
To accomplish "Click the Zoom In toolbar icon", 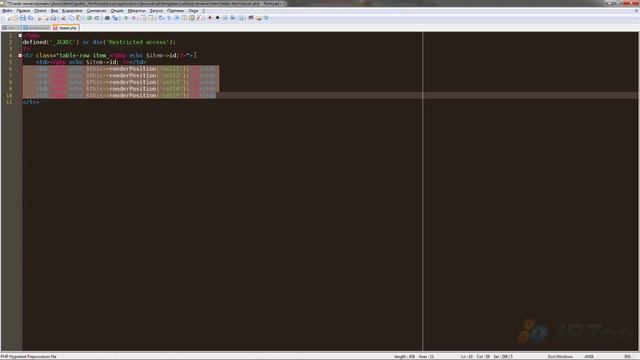I will 126,18.
